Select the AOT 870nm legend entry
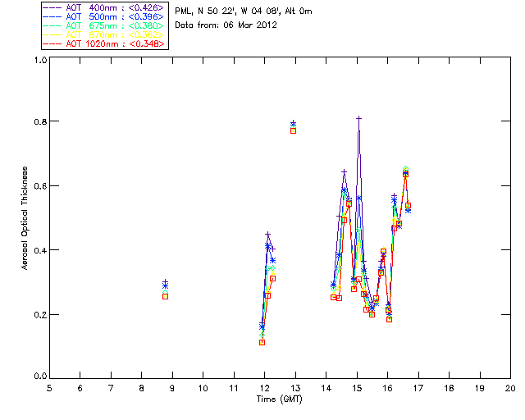Screen dimensions: 525x420 coord(115,34)
